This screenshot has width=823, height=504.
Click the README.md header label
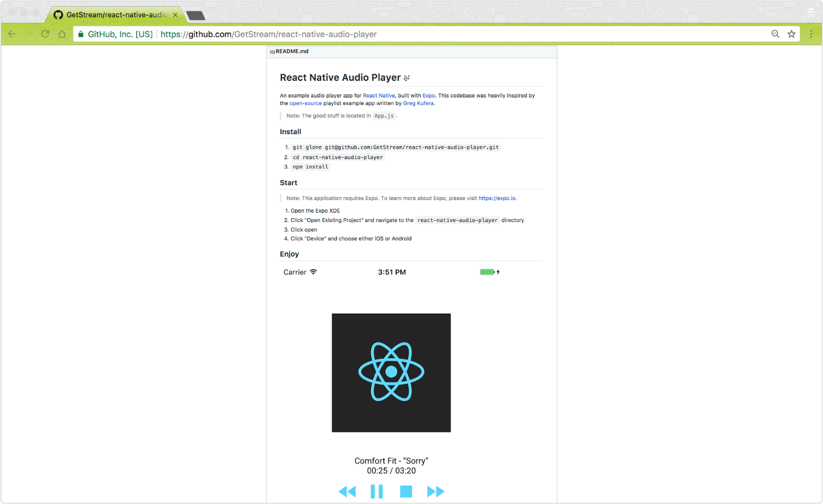pos(292,51)
